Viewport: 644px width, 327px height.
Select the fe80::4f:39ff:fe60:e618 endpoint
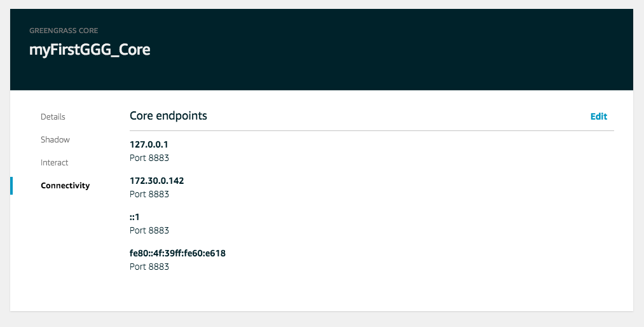click(x=177, y=253)
